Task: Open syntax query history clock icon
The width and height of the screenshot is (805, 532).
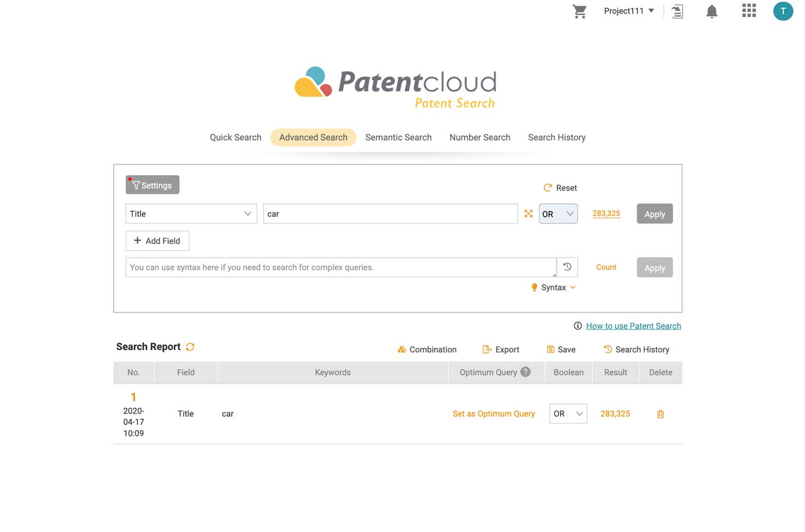Action: pos(567,267)
